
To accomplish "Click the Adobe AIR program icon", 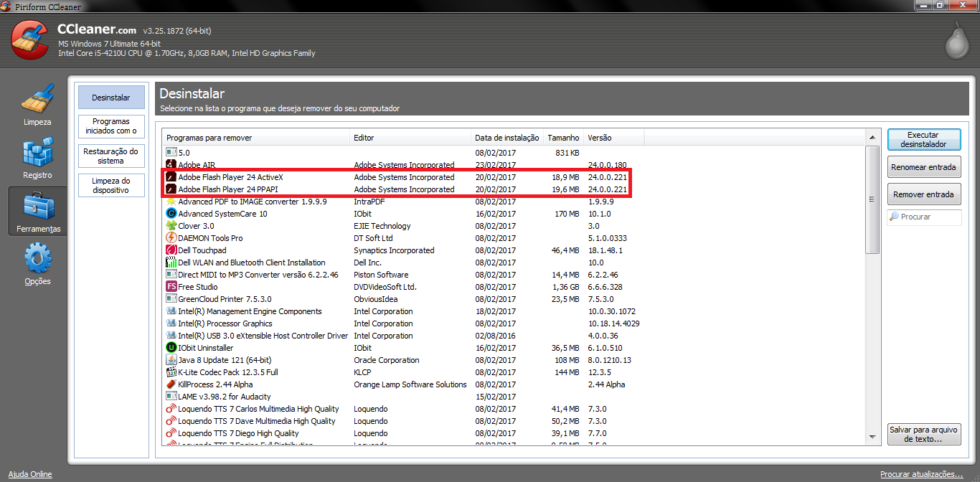I will (171, 165).
